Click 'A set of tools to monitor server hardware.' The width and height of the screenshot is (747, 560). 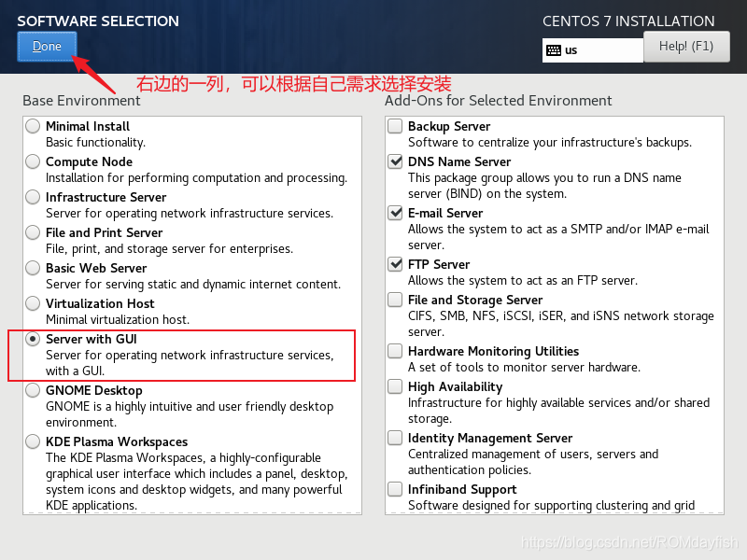click(524, 367)
